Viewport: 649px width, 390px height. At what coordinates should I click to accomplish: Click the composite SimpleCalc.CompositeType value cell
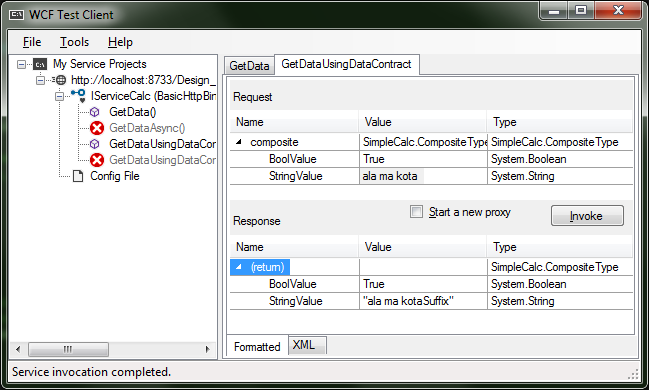click(x=423, y=142)
